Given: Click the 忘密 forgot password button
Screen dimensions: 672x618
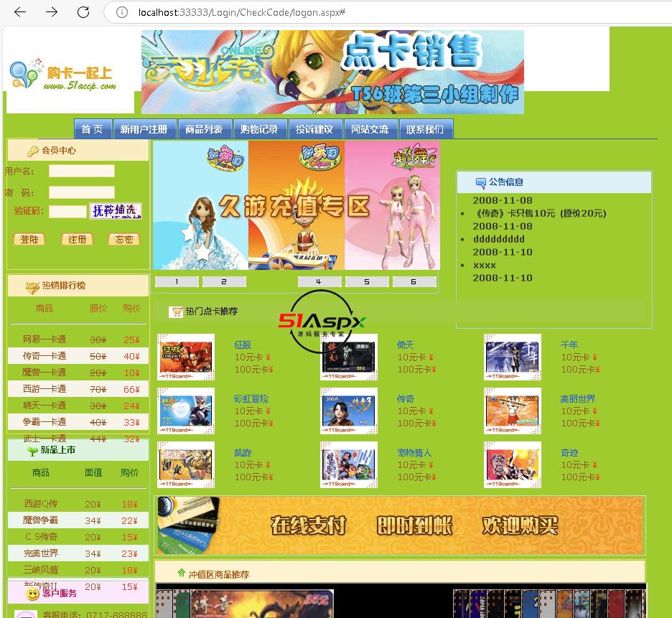Looking at the screenshot, I should [124, 239].
